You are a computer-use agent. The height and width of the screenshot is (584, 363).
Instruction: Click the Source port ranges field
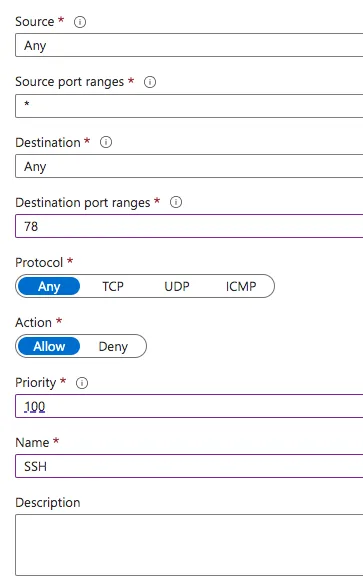189,106
